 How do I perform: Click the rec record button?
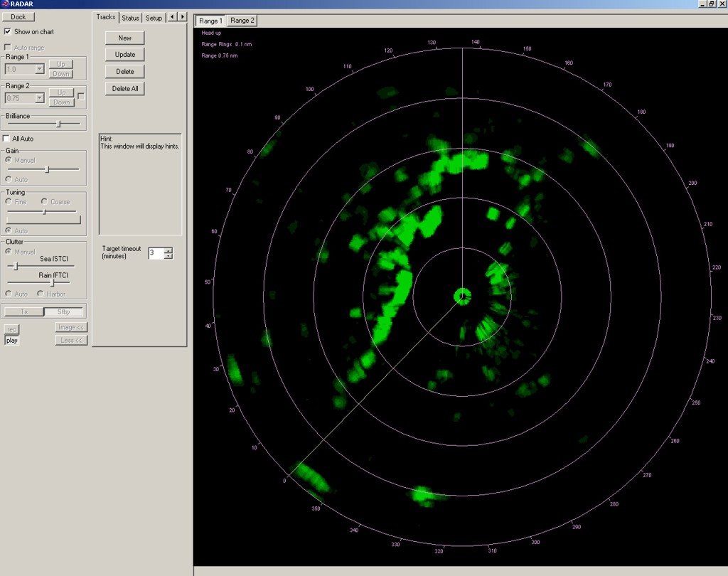11,329
